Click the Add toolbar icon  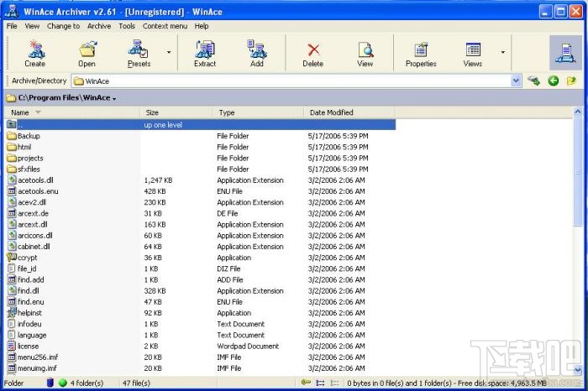[x=257, y=53]
